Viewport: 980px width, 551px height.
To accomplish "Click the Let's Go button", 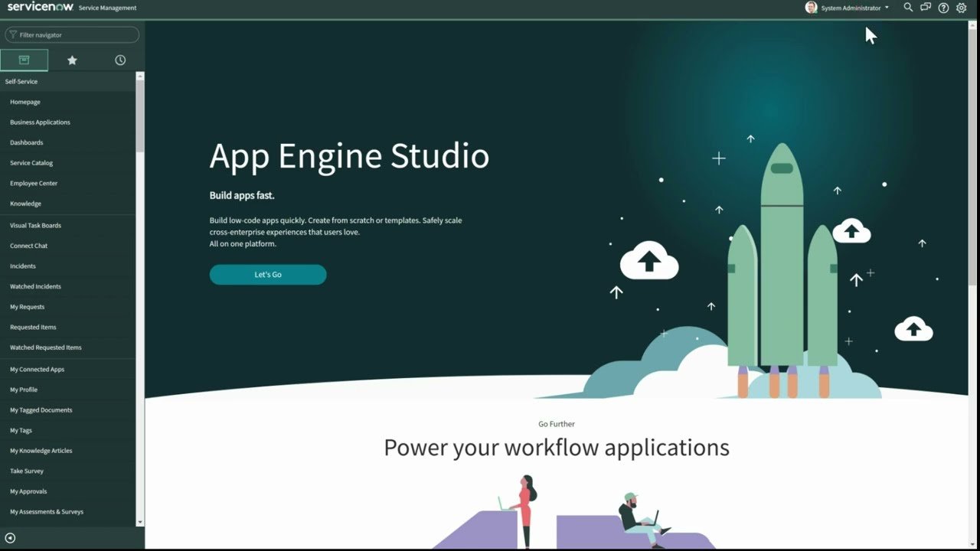I will [268, 275].
